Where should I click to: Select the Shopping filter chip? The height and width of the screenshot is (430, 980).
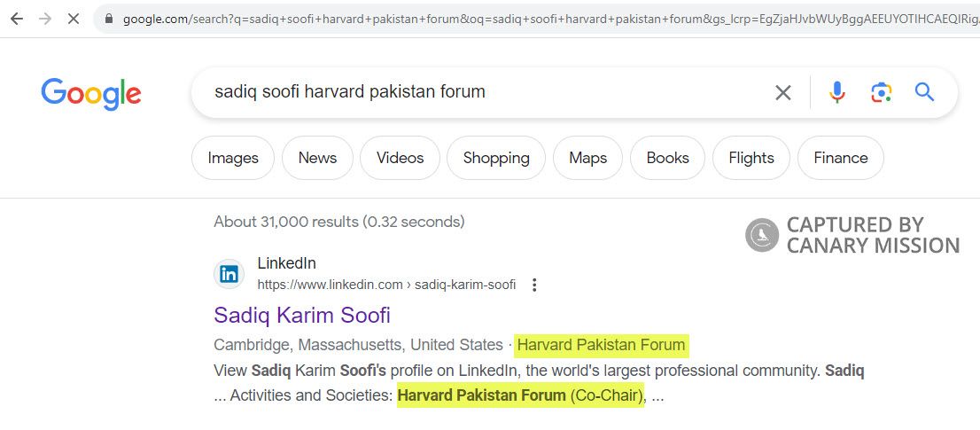tap(496, 158)
